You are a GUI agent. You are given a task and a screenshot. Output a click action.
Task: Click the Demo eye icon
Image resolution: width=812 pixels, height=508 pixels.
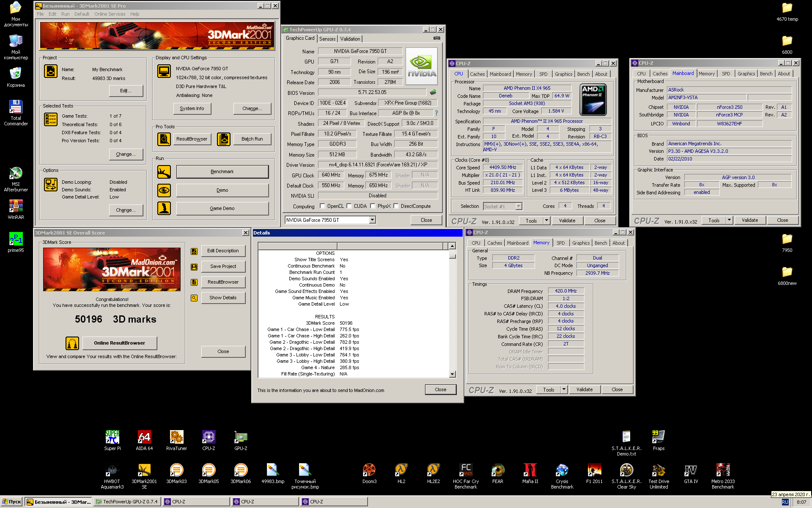click(164, 190)
